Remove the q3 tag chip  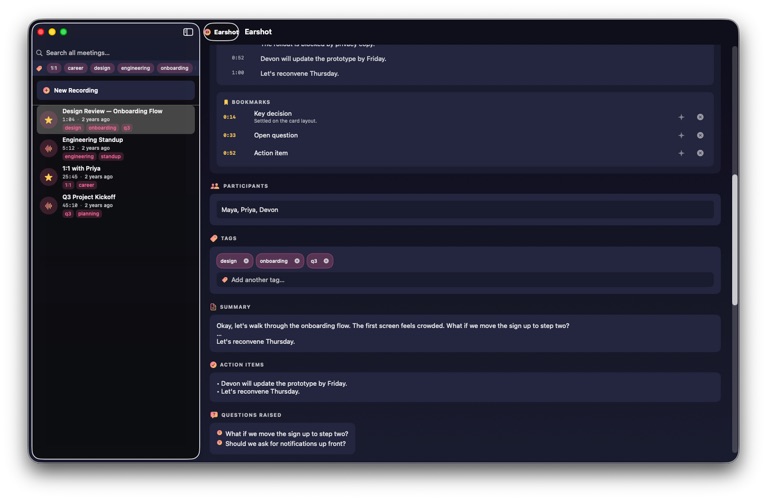tap(326, 261)
